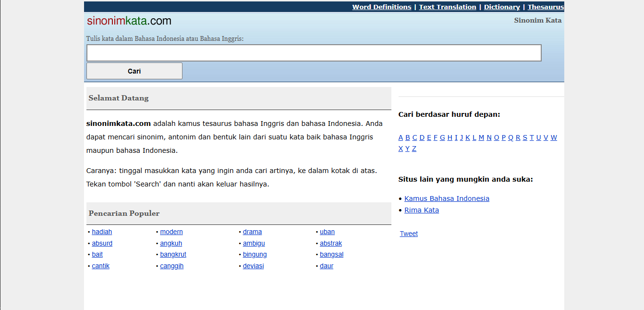This screenshot has width=644, height=310.
Task: Open popular search word modern
Action: pos(171,232)
